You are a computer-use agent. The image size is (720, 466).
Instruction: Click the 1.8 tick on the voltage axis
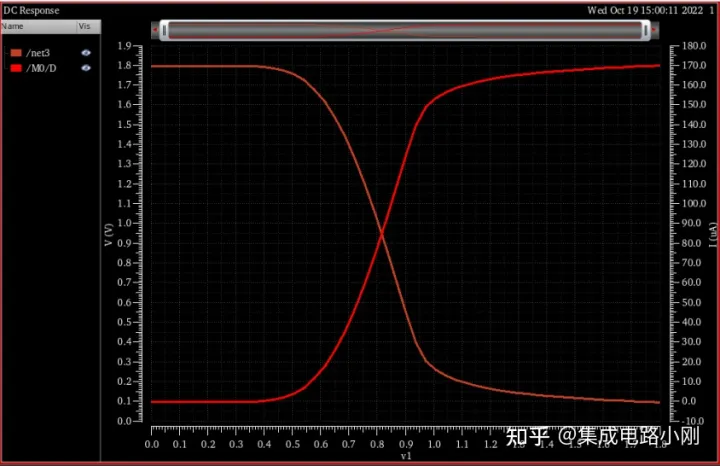[124, 65]
